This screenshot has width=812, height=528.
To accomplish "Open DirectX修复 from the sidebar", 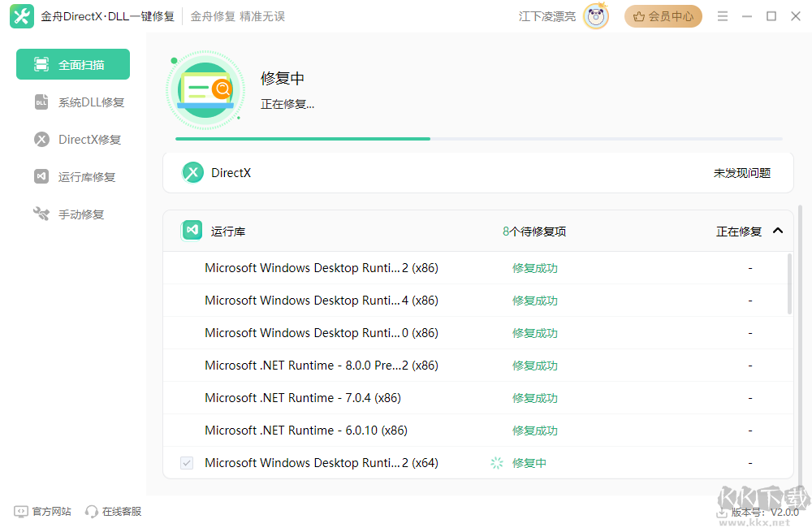I will click(x=41, y=139).
